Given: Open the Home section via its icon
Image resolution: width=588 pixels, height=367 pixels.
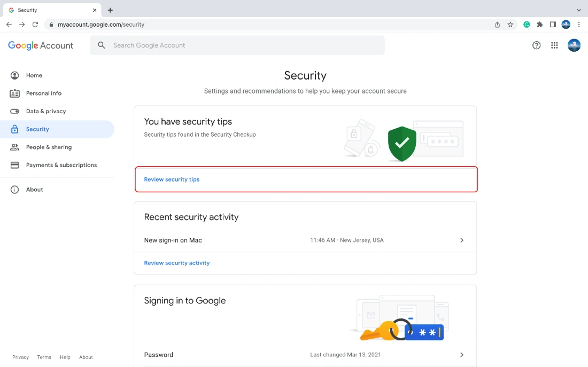Looking at the screenshot, I should [x=15, y=75].
